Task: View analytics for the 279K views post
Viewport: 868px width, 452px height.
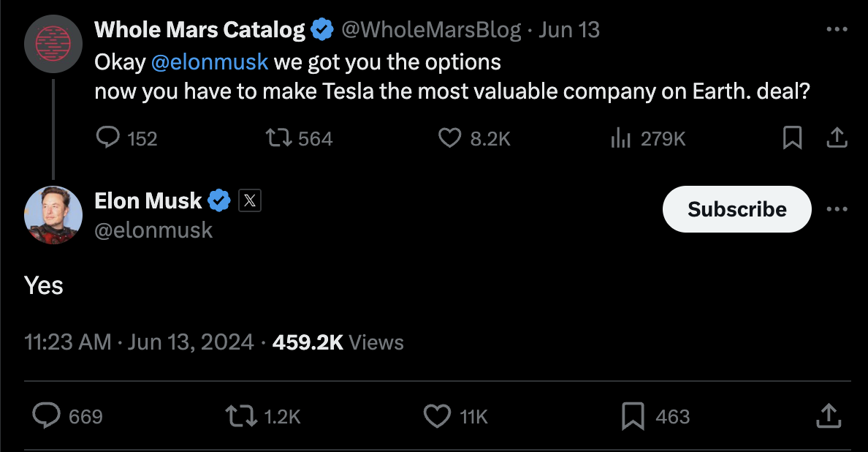Action: click(x=620, y=138)
